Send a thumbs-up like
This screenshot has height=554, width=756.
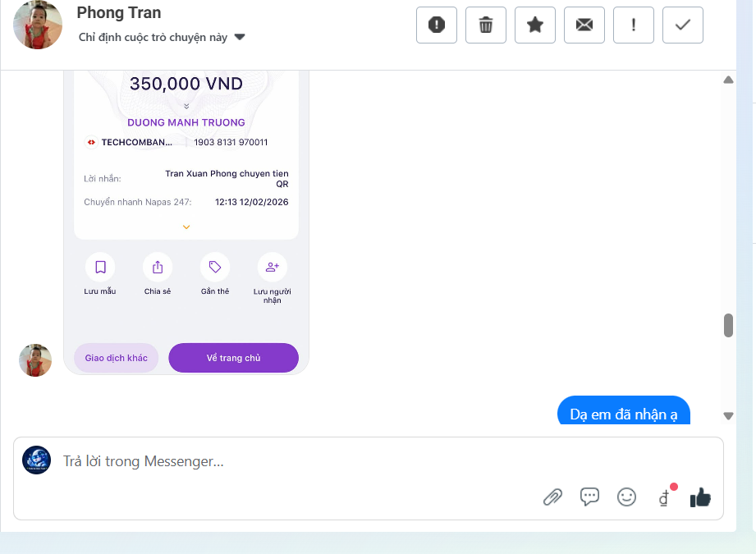click(699, 497)
